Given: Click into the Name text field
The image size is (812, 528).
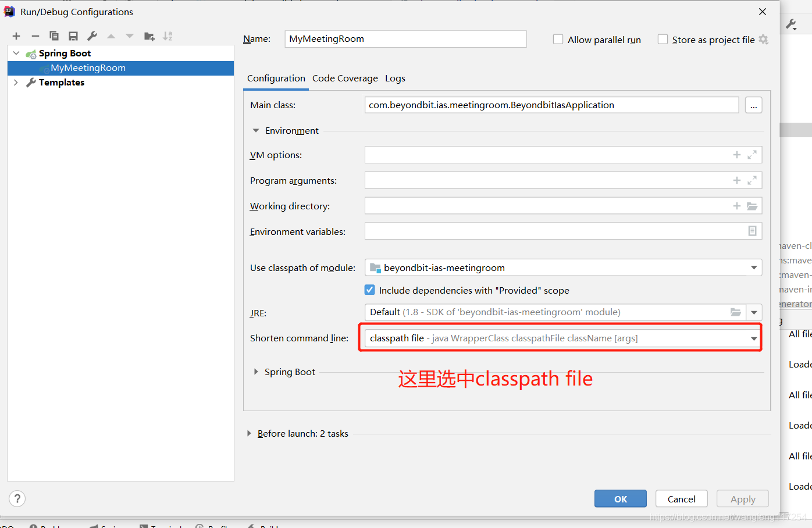Looking at the screenshot, I should pos(405,39).
